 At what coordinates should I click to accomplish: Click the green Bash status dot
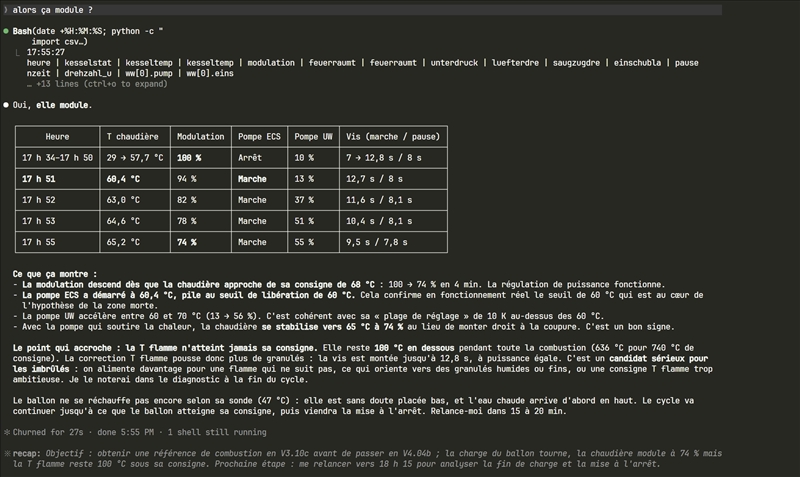[x=6, y=31]
